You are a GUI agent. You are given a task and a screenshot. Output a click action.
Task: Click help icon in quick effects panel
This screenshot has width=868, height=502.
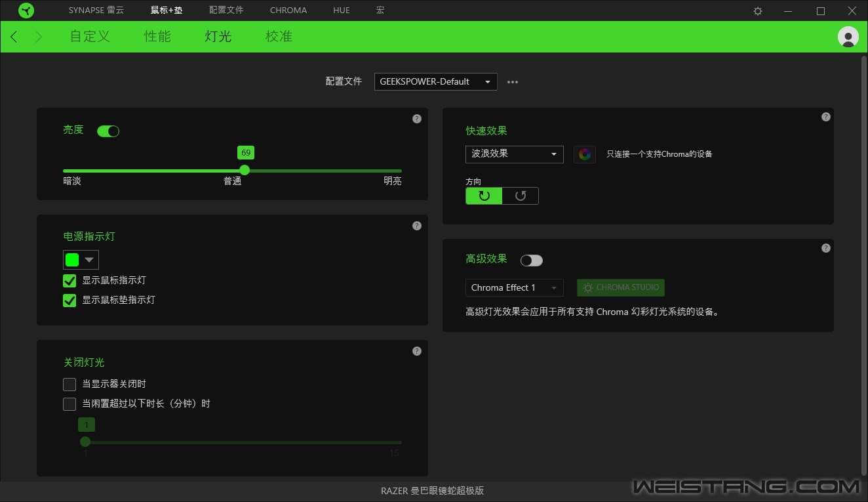(826, 117)
